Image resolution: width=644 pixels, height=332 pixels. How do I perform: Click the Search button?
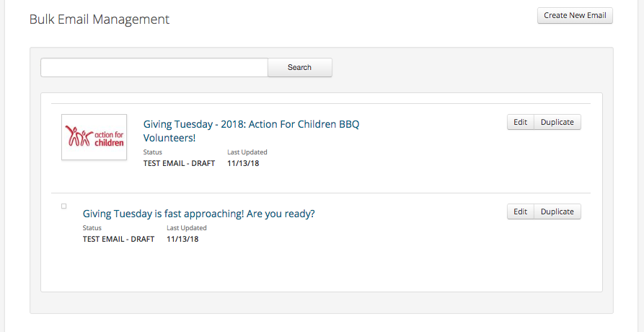coord(299,67)
